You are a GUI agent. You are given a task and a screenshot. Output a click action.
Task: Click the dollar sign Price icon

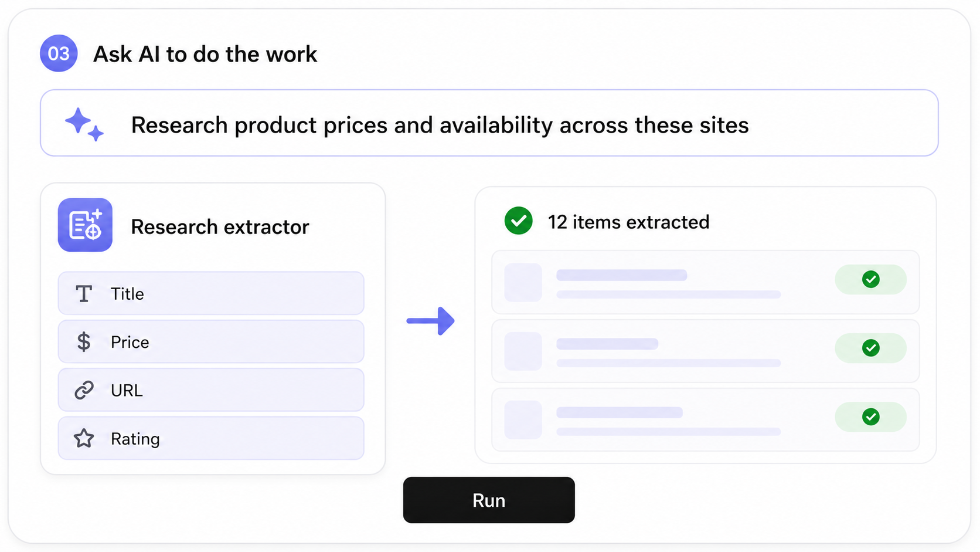click(x=84, y=341)
